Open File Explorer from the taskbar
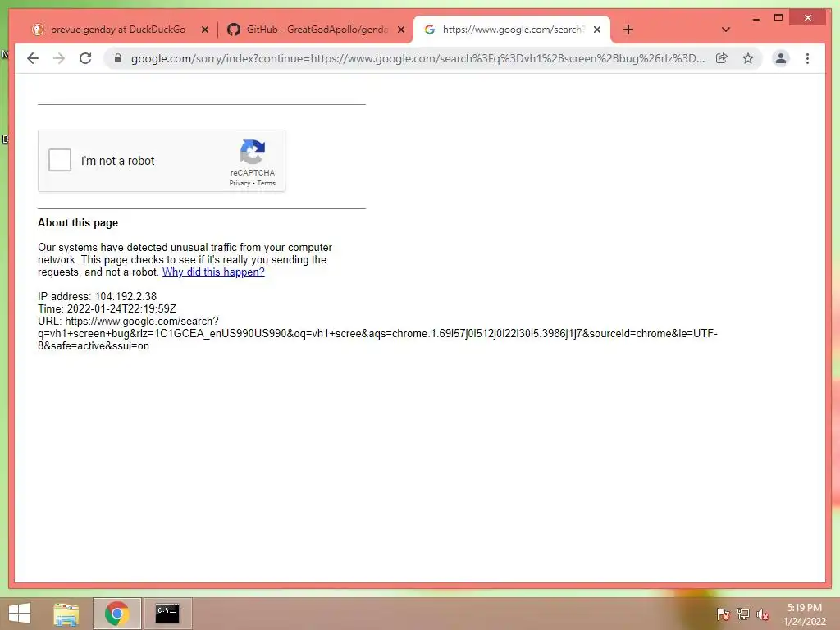The width and height of the screenshot is (840, 630). pos(66,614)
